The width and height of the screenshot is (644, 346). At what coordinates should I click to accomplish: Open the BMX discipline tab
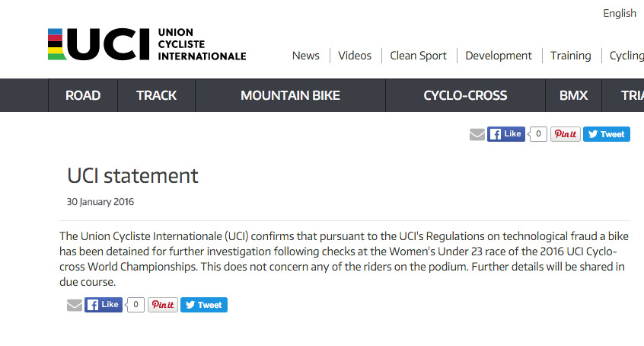(x=573, y=95)
